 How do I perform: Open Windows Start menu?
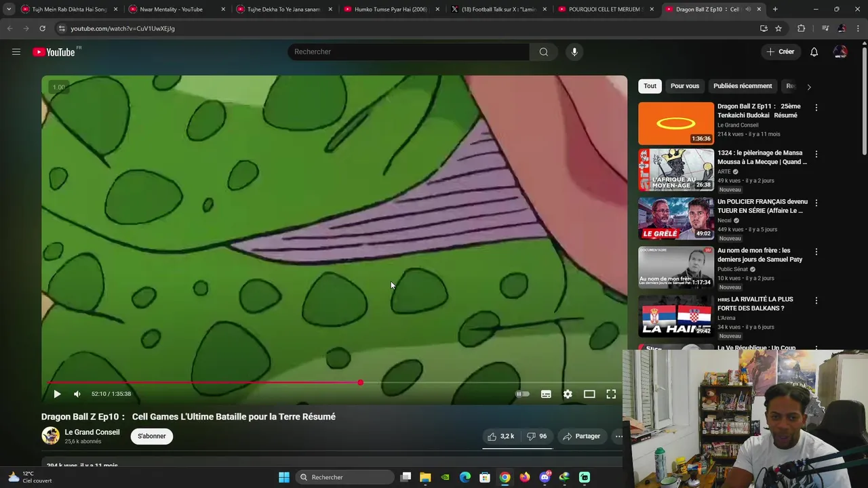click(x=284, y=477)
